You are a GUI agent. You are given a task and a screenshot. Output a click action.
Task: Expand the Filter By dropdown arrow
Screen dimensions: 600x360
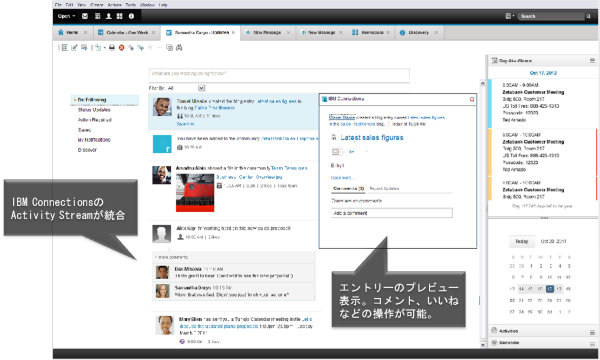pyautogui.click(x=202, y=88)
